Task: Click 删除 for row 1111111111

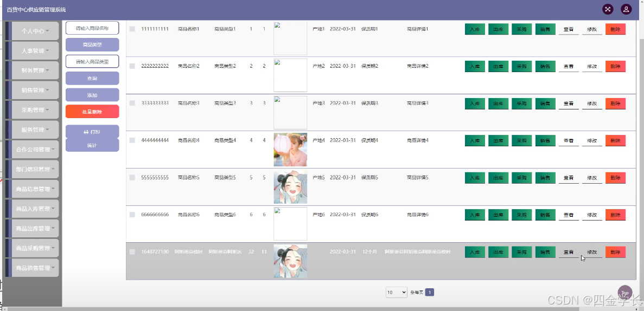Action: pyautogui.click(x=616, y=29)
